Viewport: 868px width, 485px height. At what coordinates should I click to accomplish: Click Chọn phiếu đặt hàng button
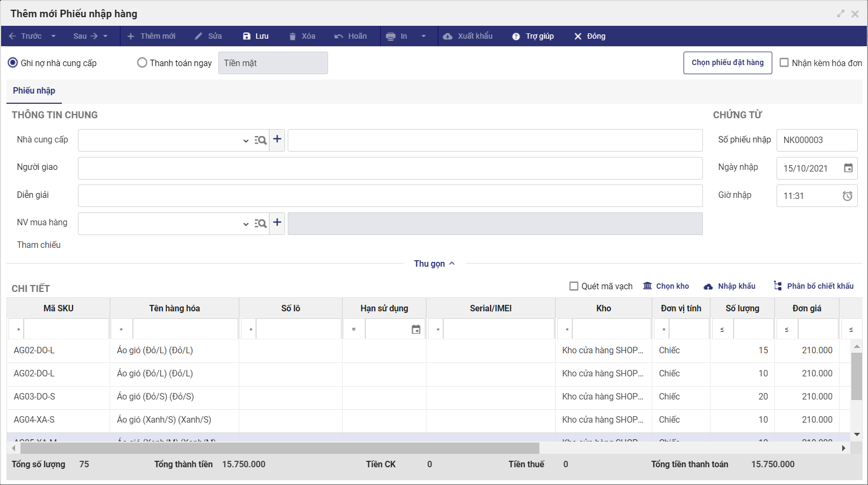click(x=727, y=63)
